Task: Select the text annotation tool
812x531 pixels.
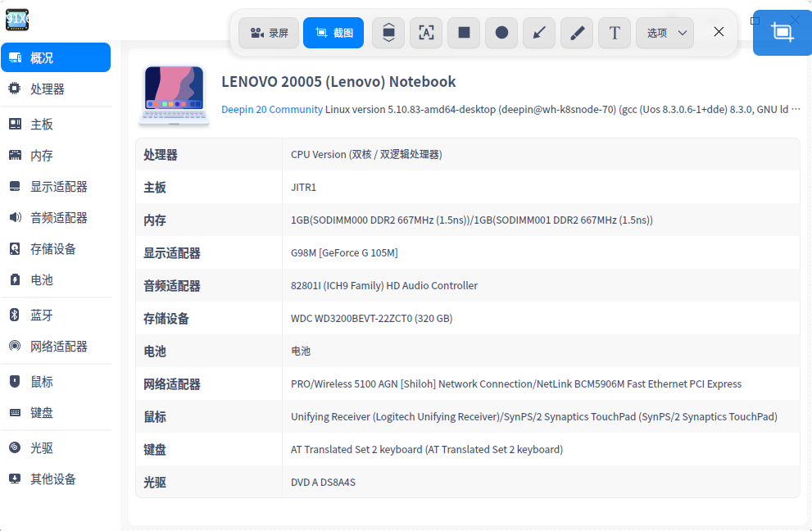Action: tap(614, 32)
